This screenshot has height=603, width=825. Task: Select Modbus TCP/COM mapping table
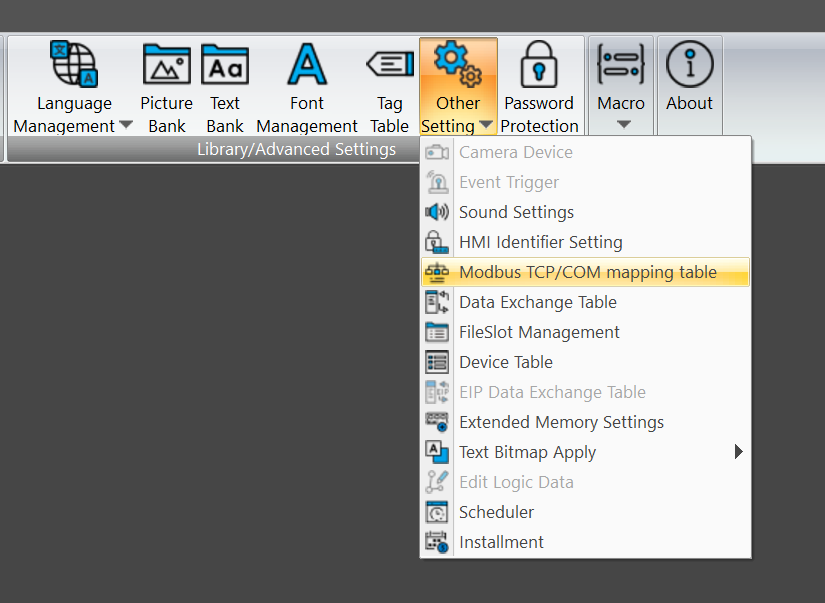[x=587, y=272]
